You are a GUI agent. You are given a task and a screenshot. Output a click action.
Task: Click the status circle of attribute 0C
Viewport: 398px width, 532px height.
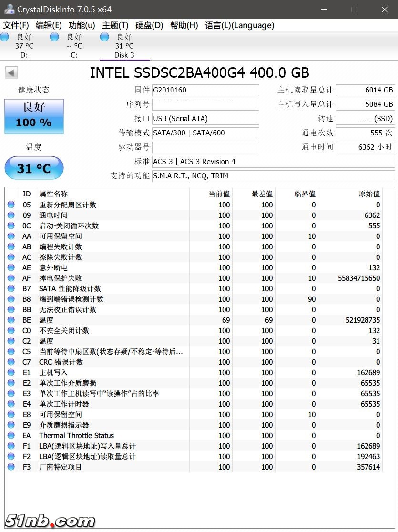coord(11,225)
